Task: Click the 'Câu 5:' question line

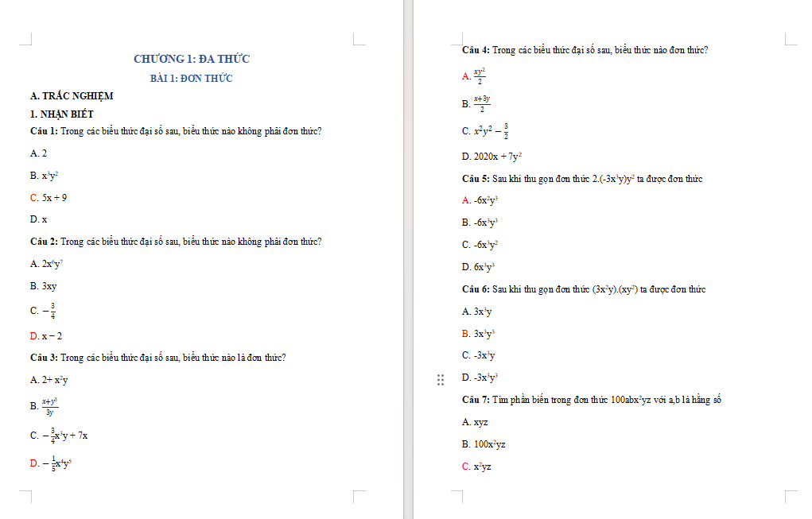Action: tap(583, 179)
